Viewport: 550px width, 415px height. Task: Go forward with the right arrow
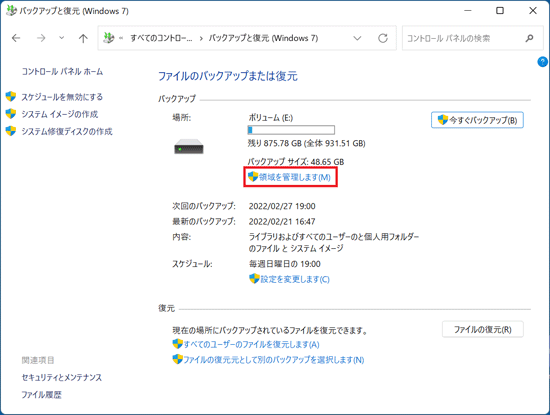coord(41,38)
